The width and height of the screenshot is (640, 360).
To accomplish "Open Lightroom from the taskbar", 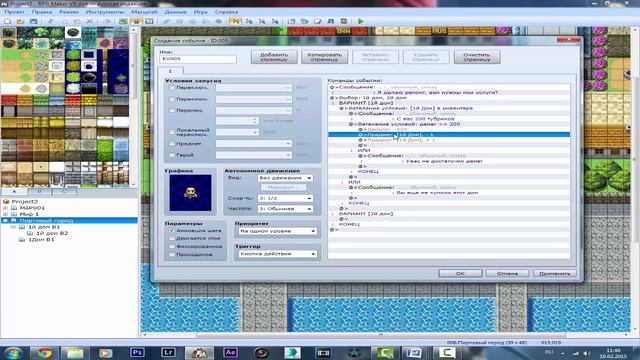I will click(168, 353).
